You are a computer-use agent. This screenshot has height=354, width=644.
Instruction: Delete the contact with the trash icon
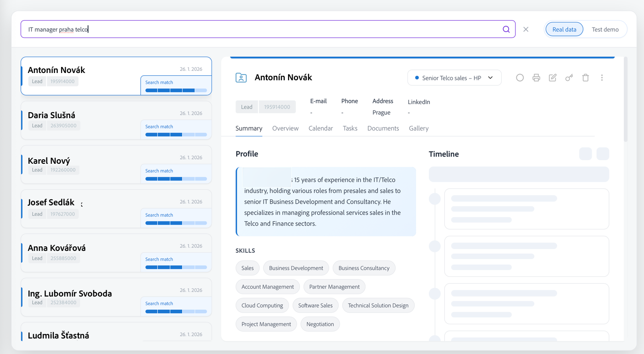(x=585, y=78)
